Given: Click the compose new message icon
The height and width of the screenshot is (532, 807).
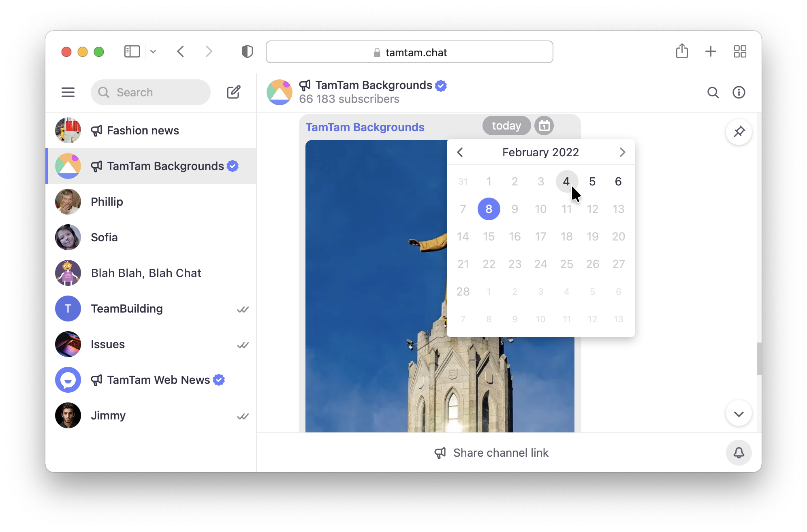Looking at the screenshot, I should pyautogui.click(x=234, y=92).
